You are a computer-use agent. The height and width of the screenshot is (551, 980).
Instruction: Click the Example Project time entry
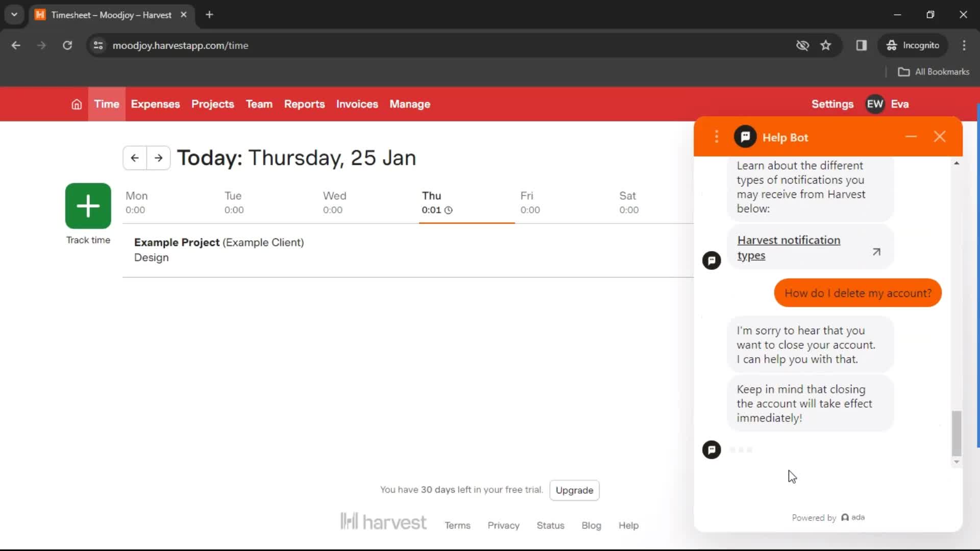click(x=408, y=250)
